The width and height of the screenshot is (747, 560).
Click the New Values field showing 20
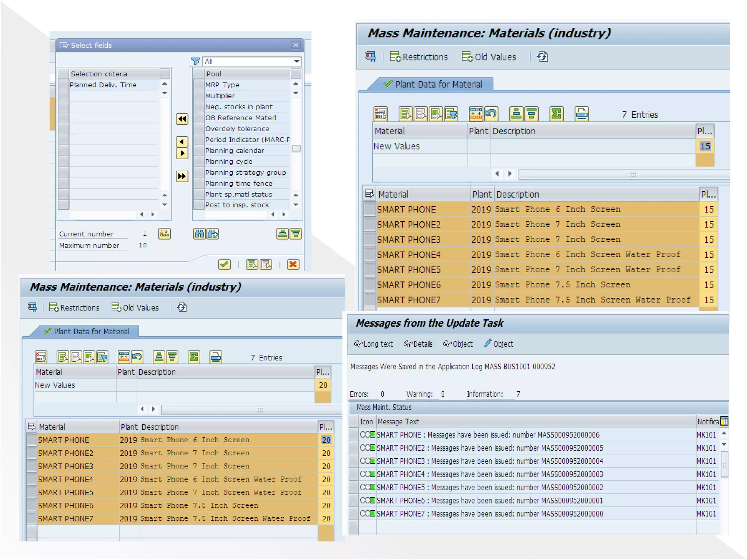pos(322,385)
